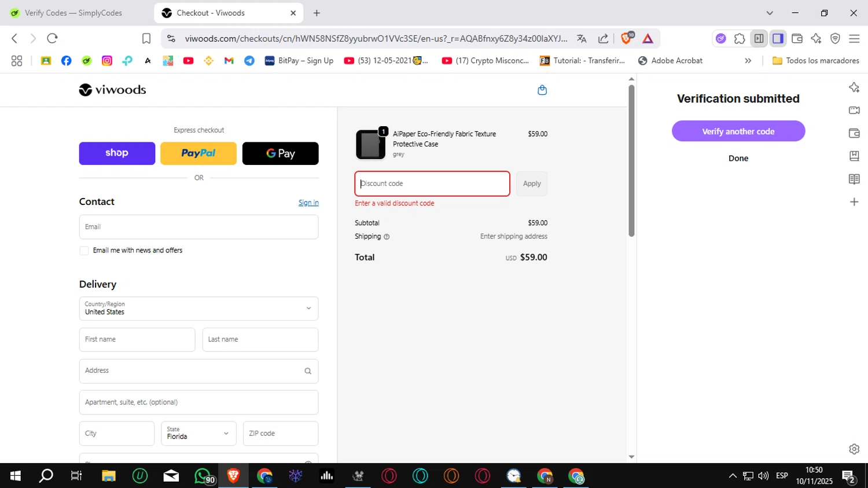Click the Address search field
Screen dimensions: 868x488
coord(198,371)
